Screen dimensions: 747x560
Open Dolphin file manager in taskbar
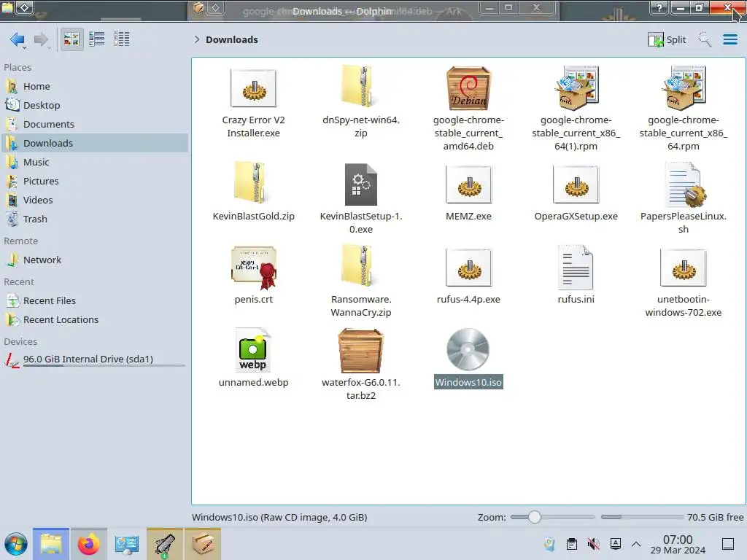(x=51, y=544)
